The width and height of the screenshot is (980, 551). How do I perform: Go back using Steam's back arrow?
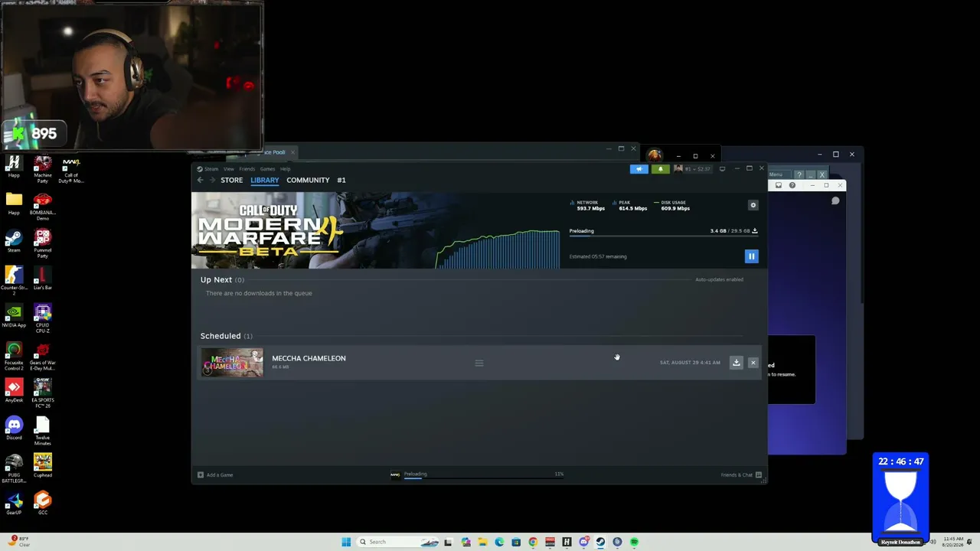pos(201,180)
